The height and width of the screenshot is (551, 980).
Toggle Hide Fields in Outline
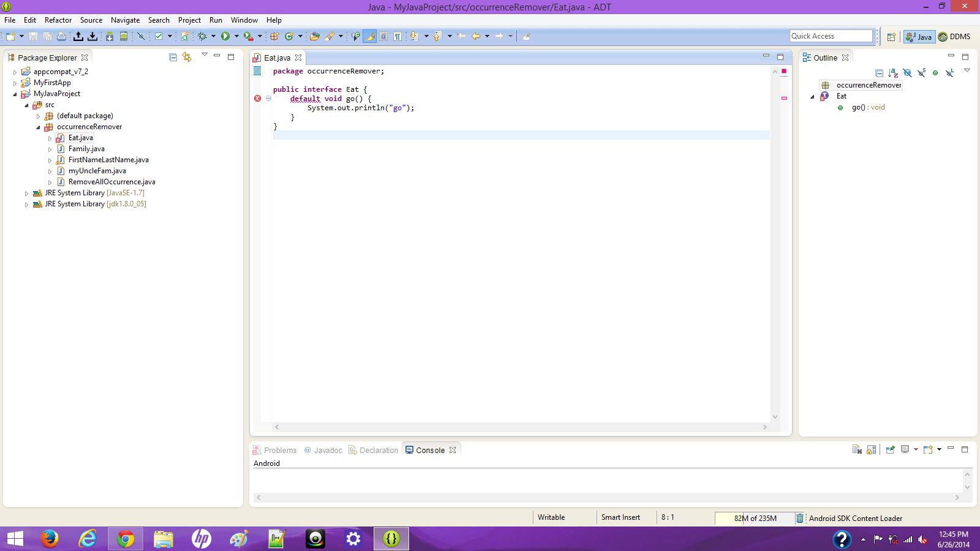pos(907,73)
